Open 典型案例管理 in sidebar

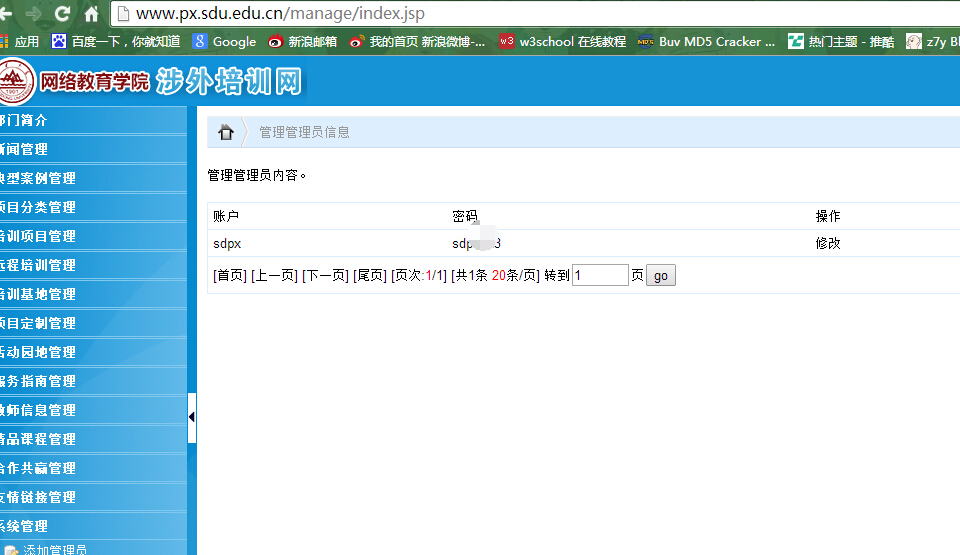click(93, 178)
